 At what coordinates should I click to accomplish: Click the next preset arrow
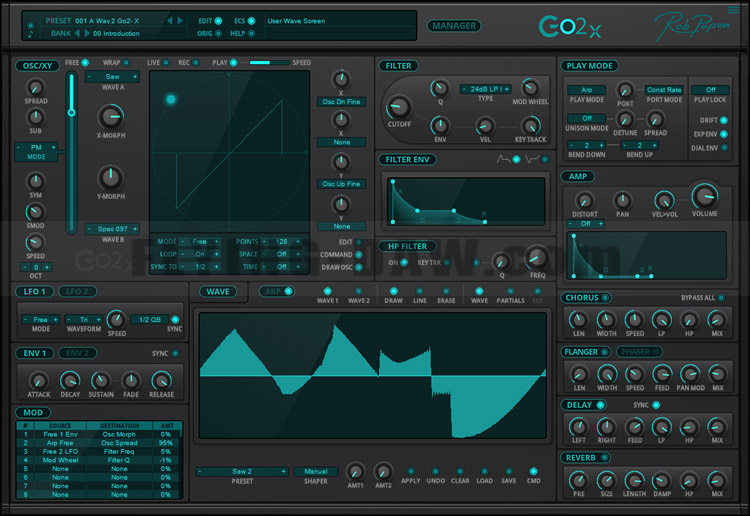click(x=180, y=21)
